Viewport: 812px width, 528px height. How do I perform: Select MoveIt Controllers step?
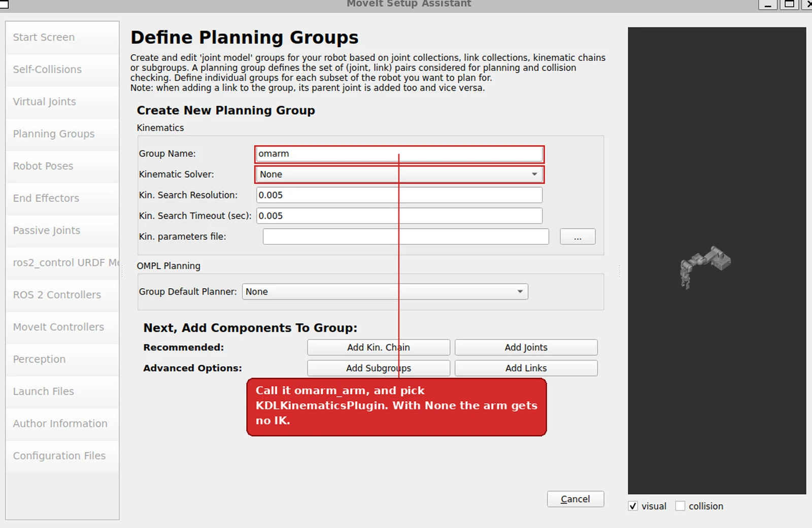pyautogui.click(x=62, y=327)
